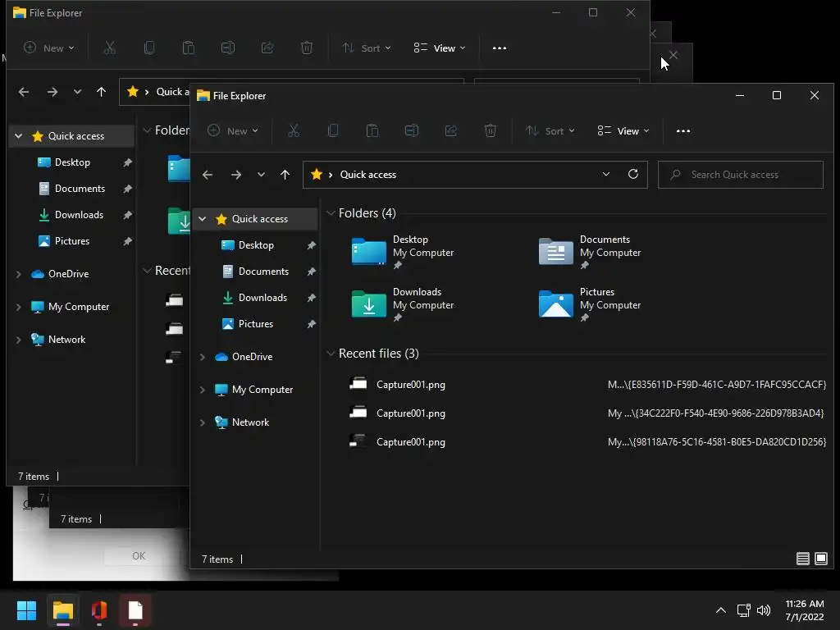Click OK button in background dialog
Screen dimensions: 840x630
pyautogui.click(x=138, y=556)
